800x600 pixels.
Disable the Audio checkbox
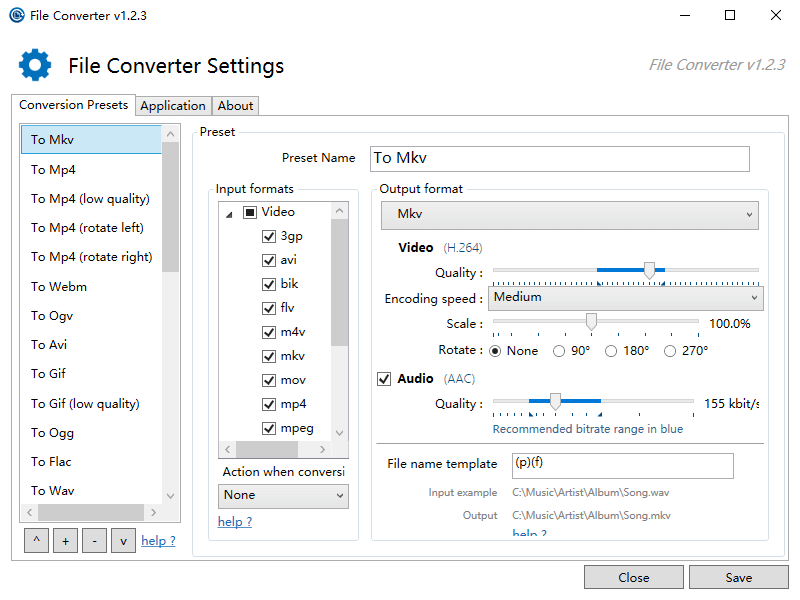(x=384, y=379)
